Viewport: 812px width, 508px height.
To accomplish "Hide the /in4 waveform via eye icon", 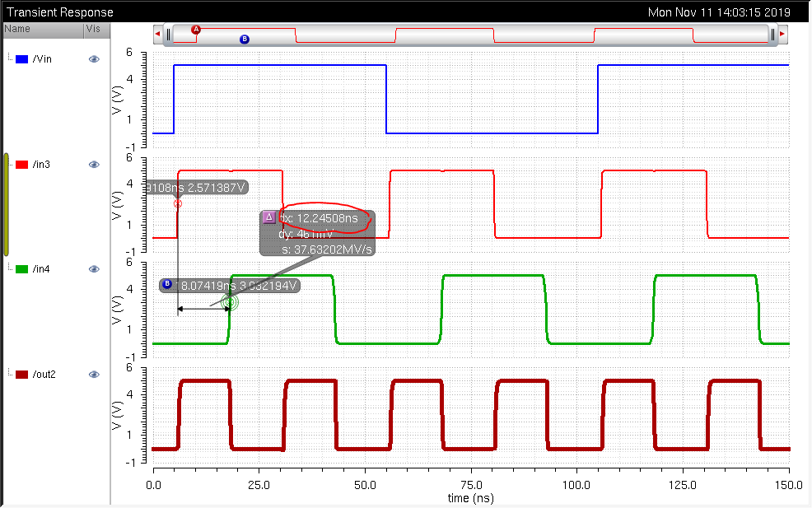I will pyautogui.click(x=94, y=269).
